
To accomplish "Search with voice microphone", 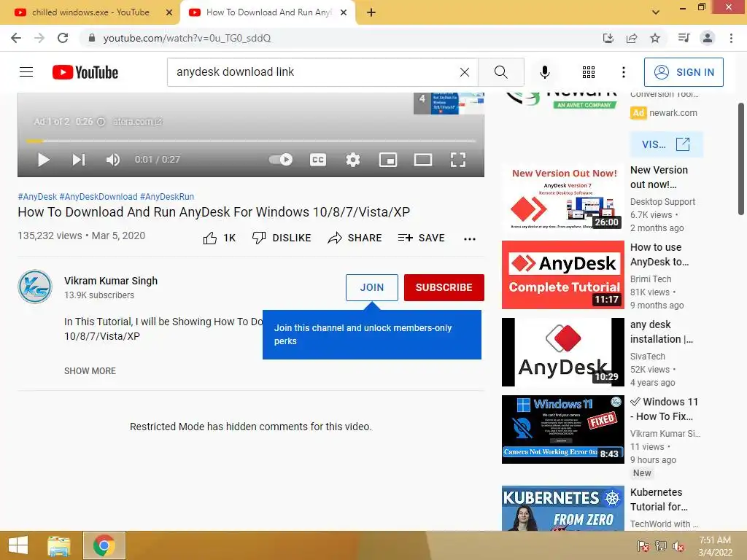I will [x=545, y=72].
